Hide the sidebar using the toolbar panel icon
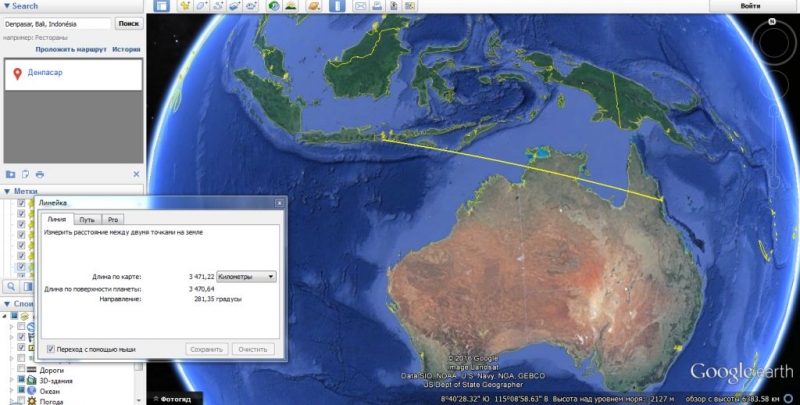The image size is (800, 405). (x=161, y=6)
